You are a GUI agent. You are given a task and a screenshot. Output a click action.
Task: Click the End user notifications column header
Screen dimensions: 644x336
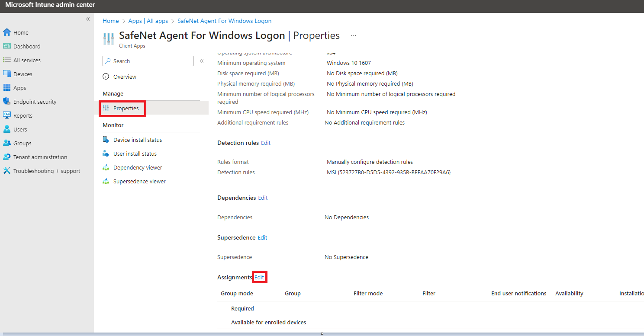(x=519, y=293)
